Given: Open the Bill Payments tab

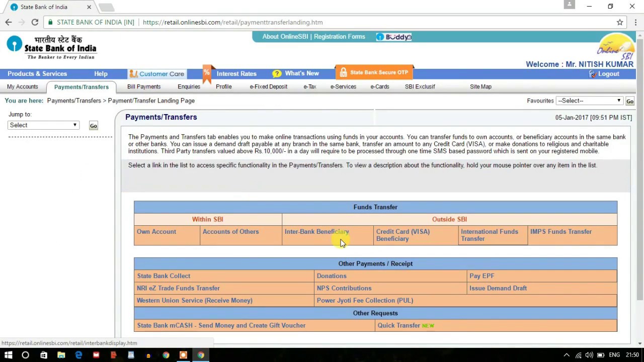Looking at the screenshot, I should tap(144, 86).
